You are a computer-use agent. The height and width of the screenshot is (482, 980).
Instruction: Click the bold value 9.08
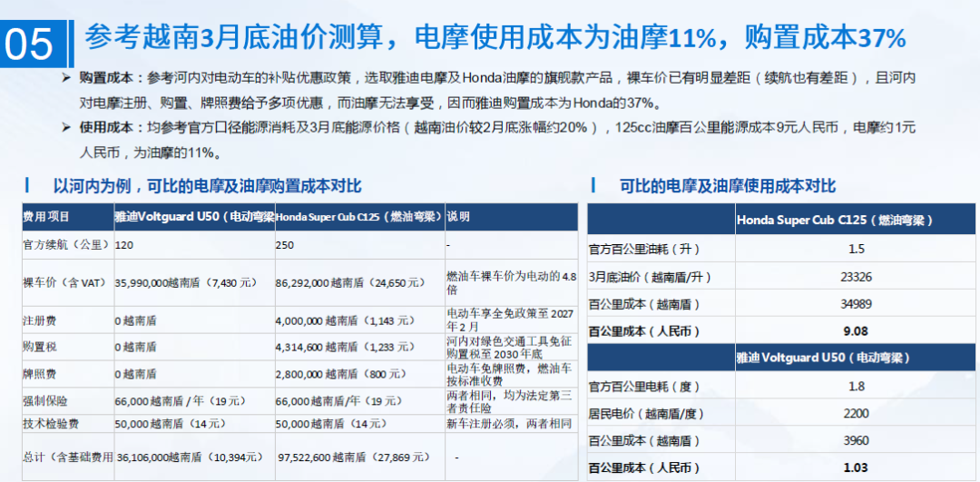coord(856,331)
